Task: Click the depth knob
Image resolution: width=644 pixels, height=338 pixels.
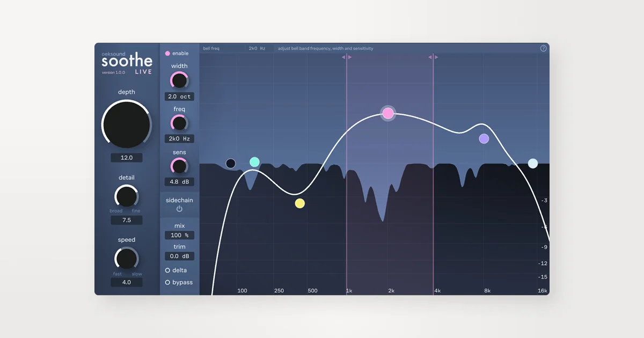Action: click(x=127, y=123)
